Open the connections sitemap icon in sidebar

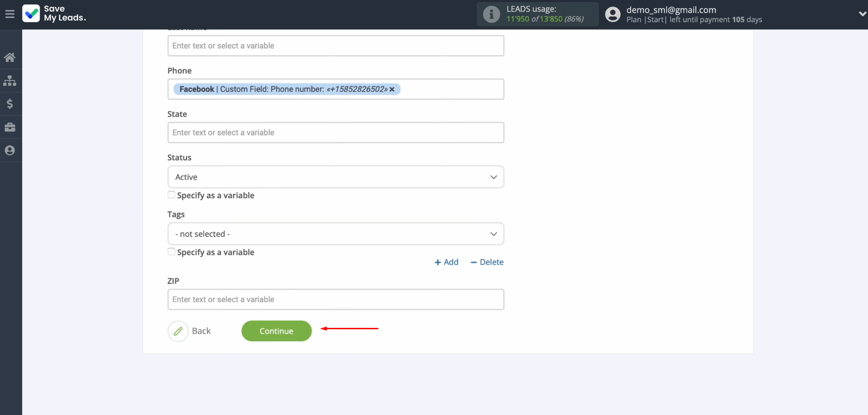point(10,81)
